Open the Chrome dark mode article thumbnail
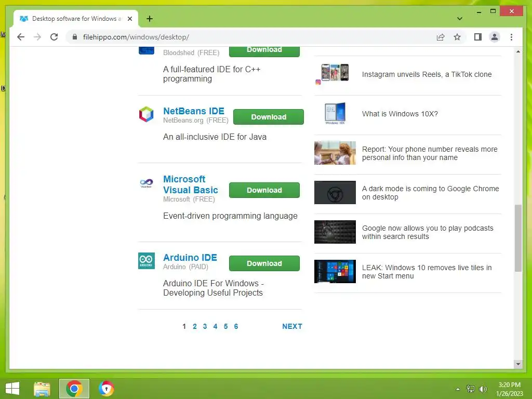532x399 pixels. tap(335, 192)
